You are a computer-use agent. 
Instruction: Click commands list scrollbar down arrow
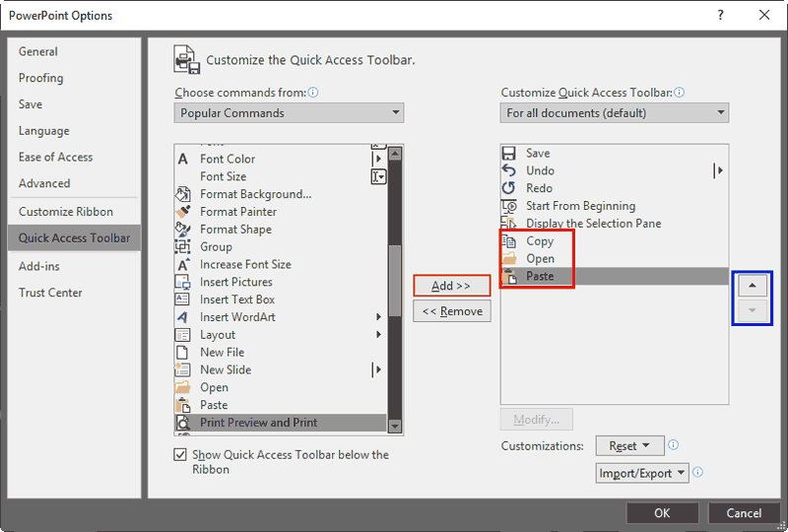coord(395,426)
